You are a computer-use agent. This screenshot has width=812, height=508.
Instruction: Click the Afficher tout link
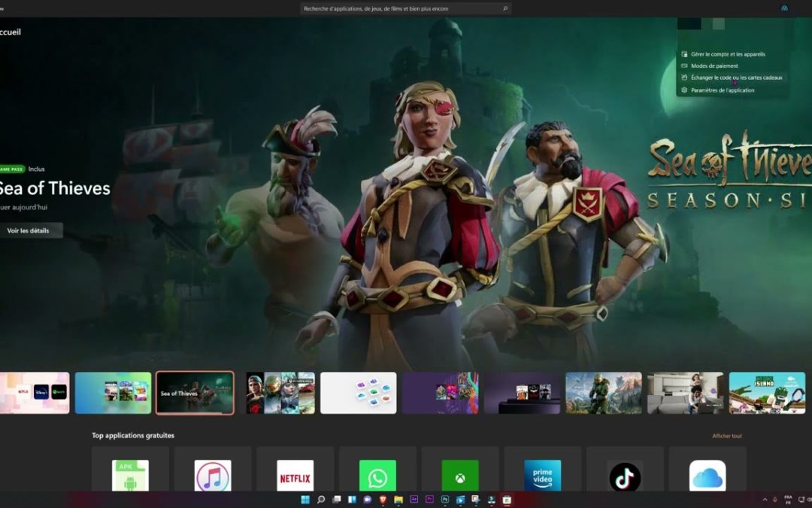[727, 436]
